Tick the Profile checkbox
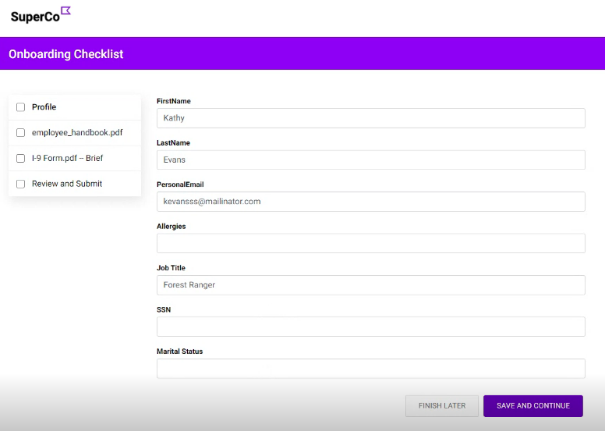The image size is (605, 431). coord(20,107)
